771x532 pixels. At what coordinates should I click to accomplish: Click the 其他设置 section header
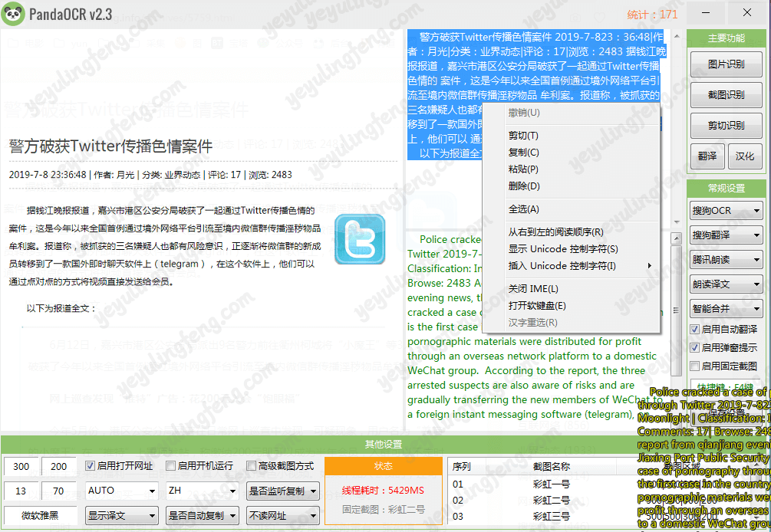[x=383, y=444]
